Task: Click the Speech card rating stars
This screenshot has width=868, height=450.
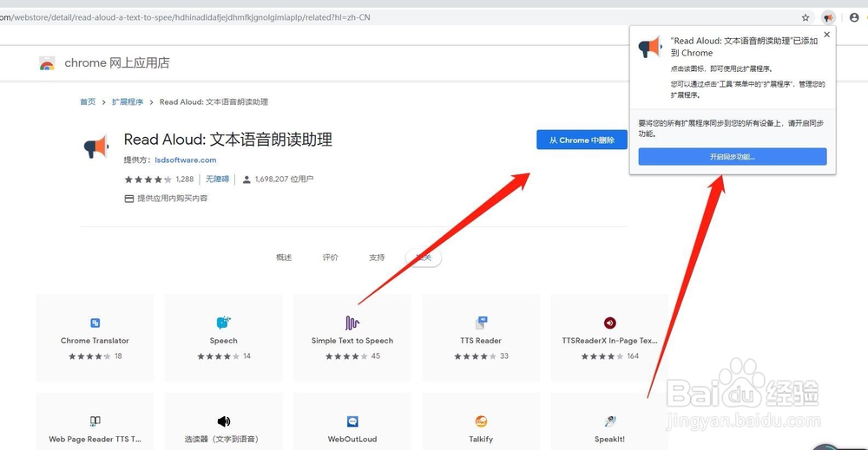Action: tap(219, 356)
